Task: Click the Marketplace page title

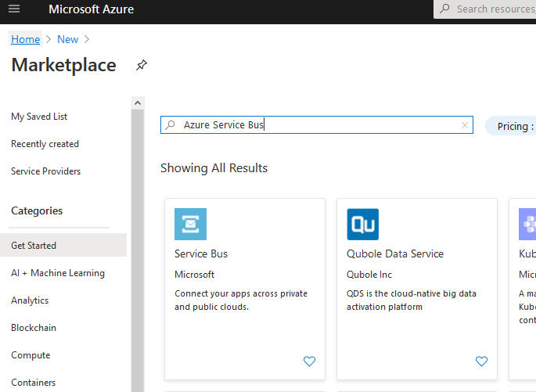Action: 64,65
